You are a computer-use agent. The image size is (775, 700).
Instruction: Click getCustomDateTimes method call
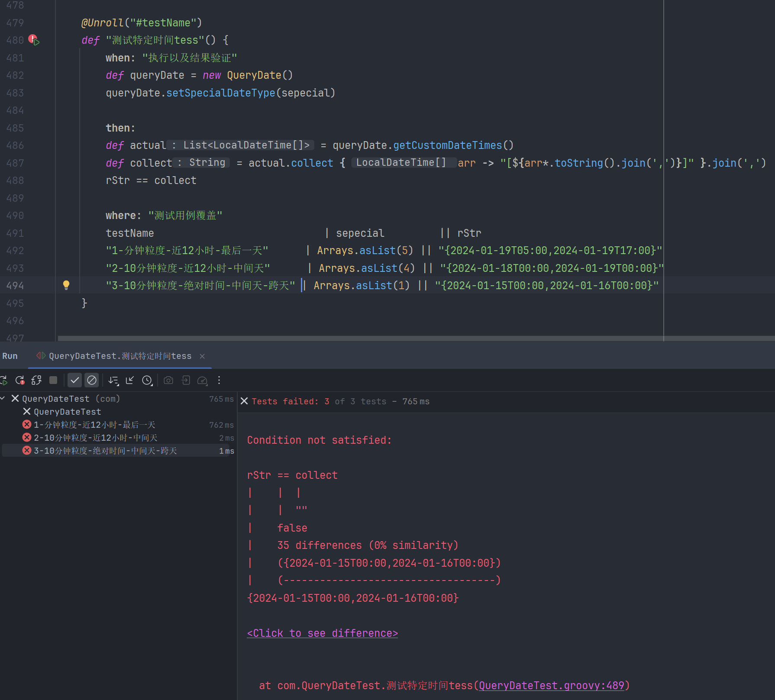[x=447, y=145]
